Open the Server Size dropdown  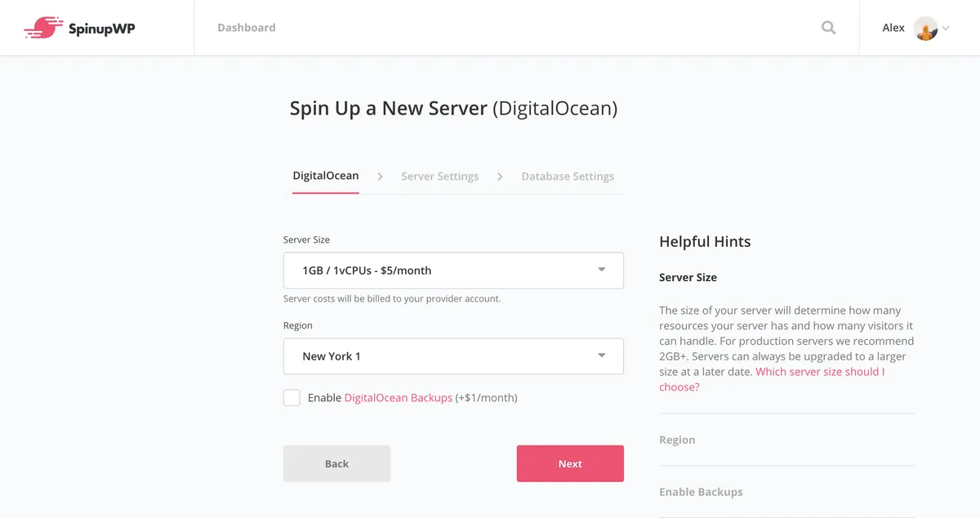pos(453,270)
